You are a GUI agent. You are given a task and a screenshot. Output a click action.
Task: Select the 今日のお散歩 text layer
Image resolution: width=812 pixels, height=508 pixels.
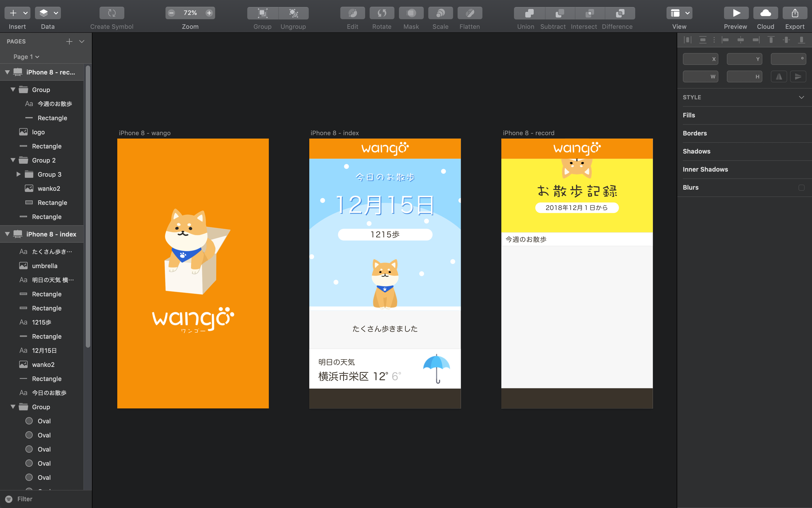pyautogui.click(x=49, y=393)
